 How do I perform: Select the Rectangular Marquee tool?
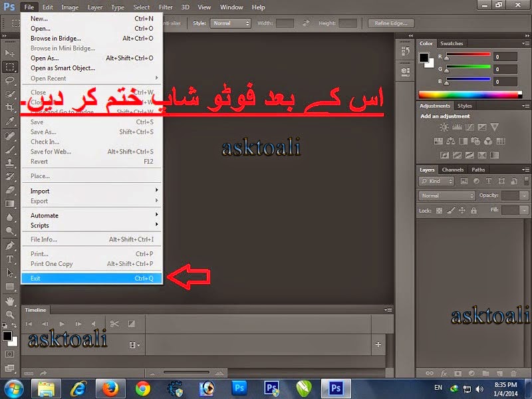coord(10,67)
